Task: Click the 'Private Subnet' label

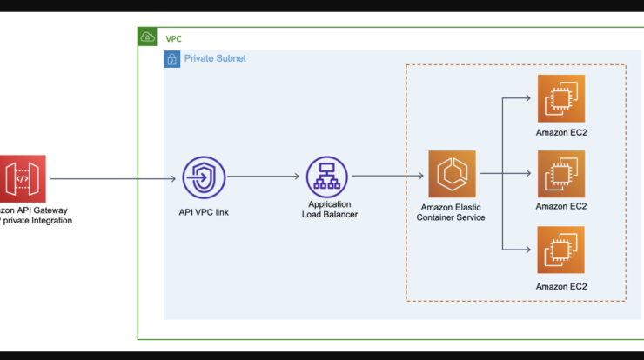Action: (x=215, y=58)
